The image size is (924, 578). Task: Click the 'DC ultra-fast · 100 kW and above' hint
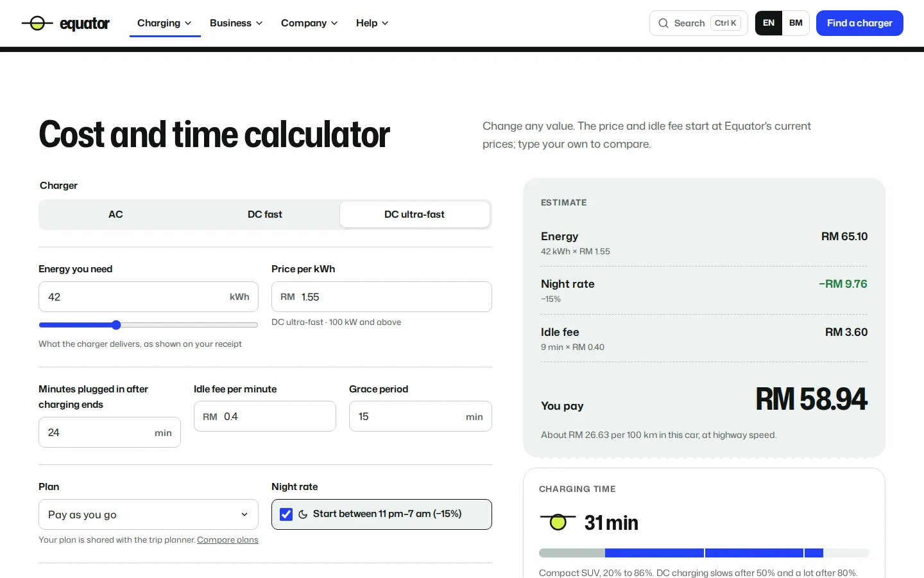[x=336, y=322]
